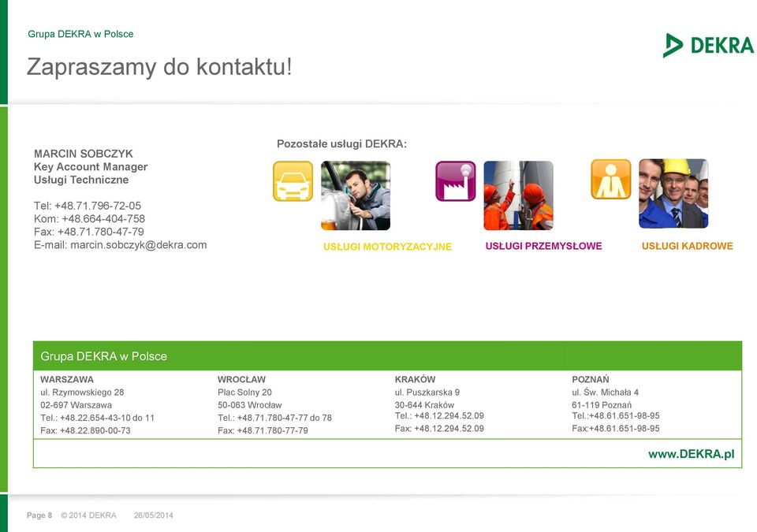
Task: Click the KRAKÓW city heading
Action: pos(415,379)
